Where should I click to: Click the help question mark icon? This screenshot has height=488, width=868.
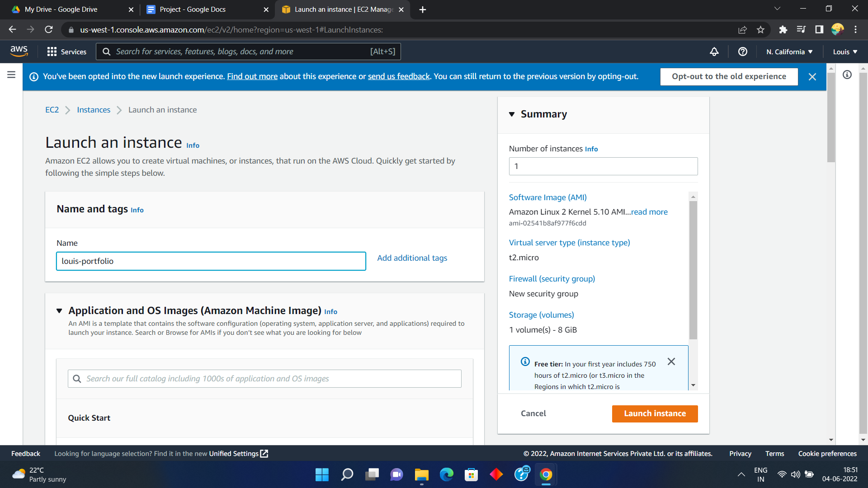click(x=742, y=52)
